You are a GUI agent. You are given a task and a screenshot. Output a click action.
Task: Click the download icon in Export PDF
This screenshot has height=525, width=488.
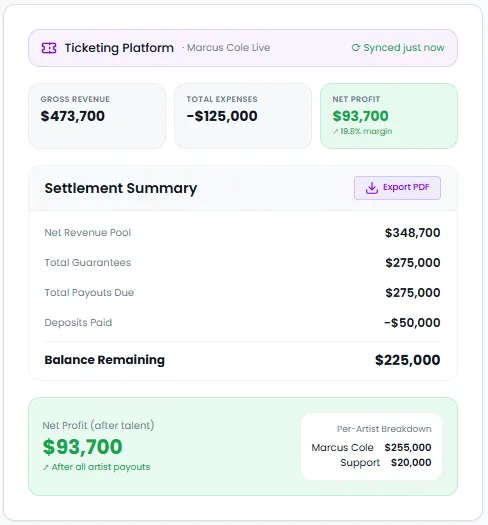(372, 188)
